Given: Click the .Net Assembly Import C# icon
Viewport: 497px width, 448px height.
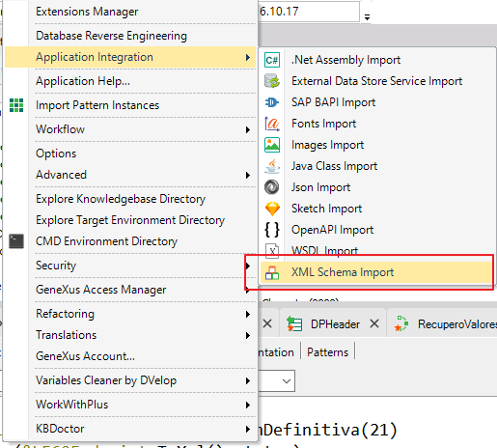Looking at the screenshot, I should coord(272,60).
